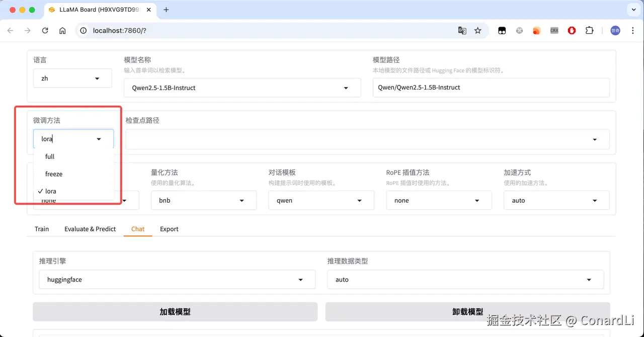The width and height of the screenshot is (644, 337).
Task: Click the red shield extension icon
Action: 572,31
